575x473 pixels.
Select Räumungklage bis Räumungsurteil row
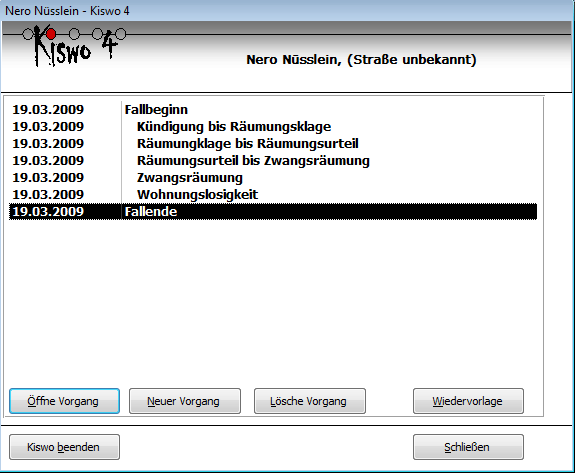pyautogui.click(x=273, y=143)
